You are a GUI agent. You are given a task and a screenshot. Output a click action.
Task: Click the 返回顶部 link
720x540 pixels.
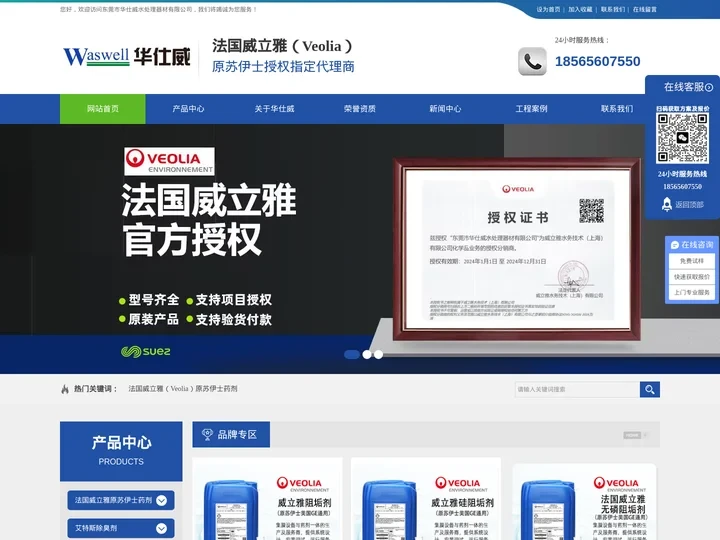tap(689, 205)
